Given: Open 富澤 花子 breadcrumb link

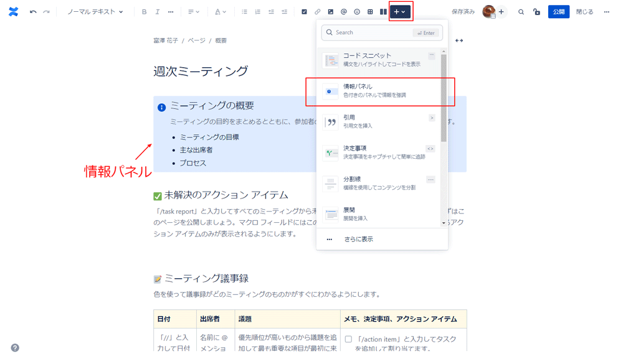Looking at the screenshot, I should pyautogui.click(x=166, y=40).
